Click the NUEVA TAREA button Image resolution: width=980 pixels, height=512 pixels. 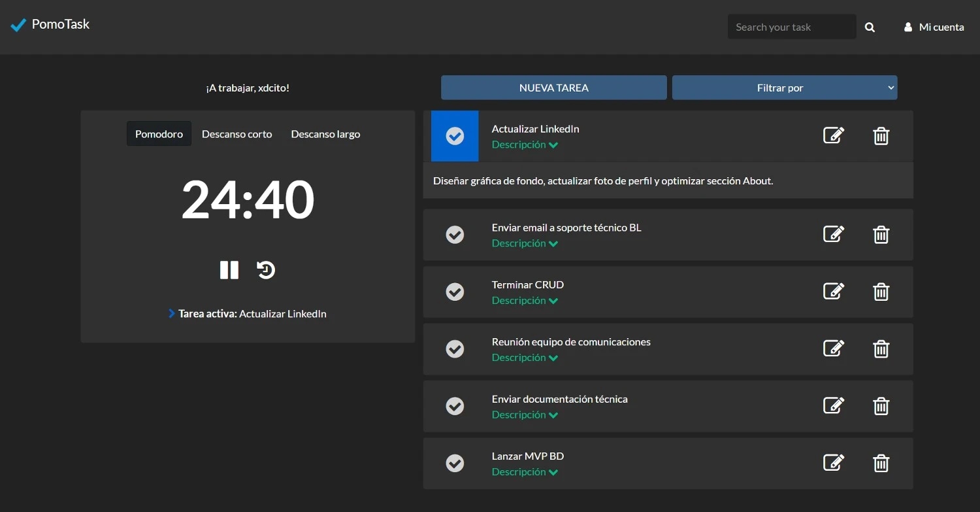[553, 88]
